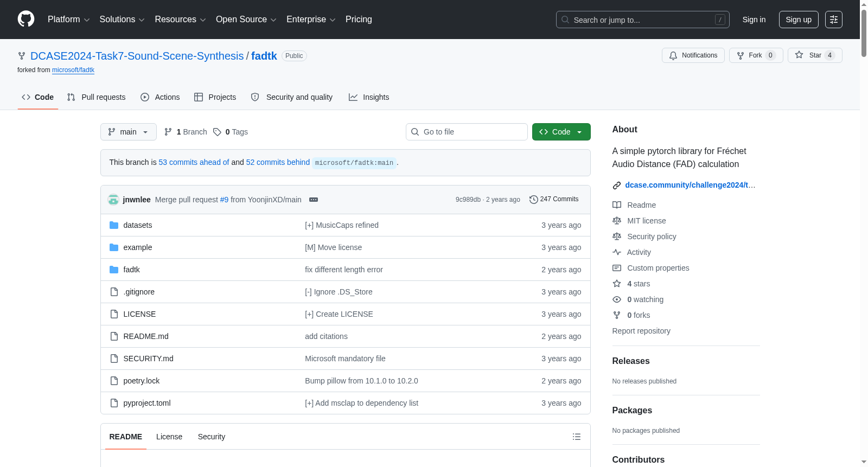This screenshot has height=467, width=868.
Task: Open the microsoft/fadtk parent repository link
Action: [73, 70]
